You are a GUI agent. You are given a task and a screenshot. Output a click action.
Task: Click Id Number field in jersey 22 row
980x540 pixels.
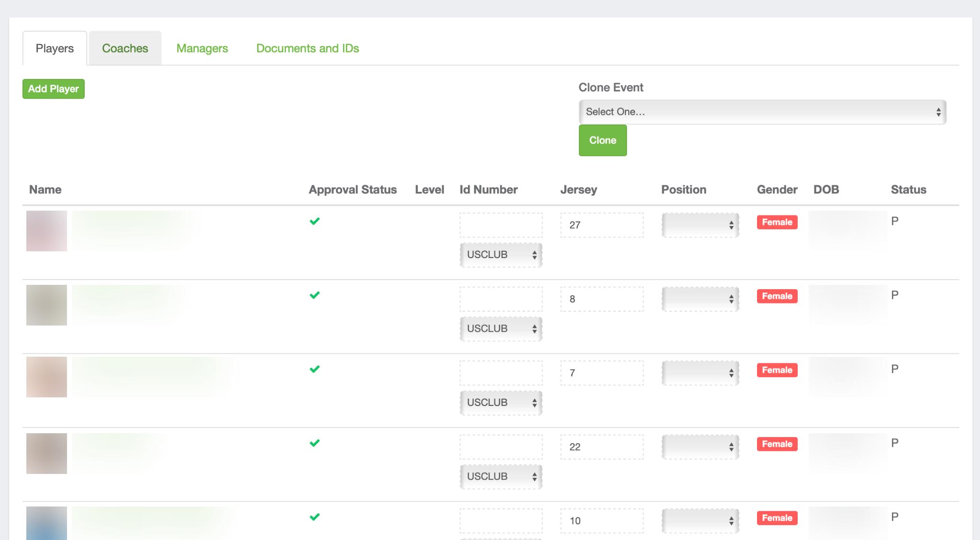501,447
